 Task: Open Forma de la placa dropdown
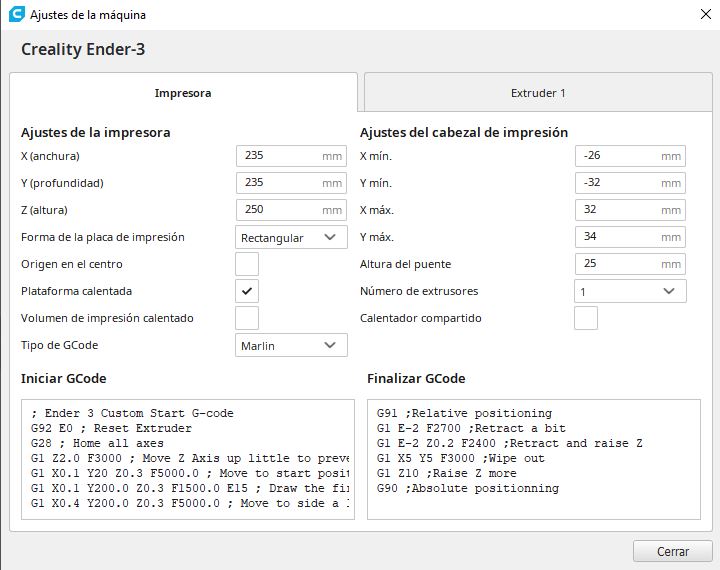coord(291,238)
